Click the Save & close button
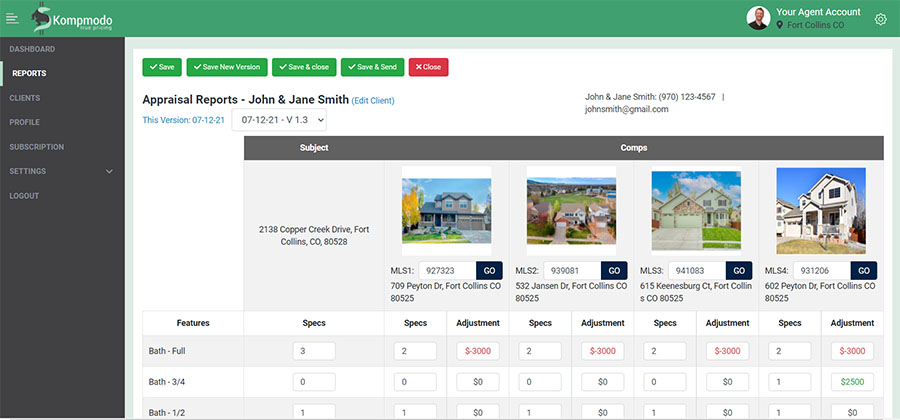Image resolution: width=900 pixels, height=420 pixels. 303,67
